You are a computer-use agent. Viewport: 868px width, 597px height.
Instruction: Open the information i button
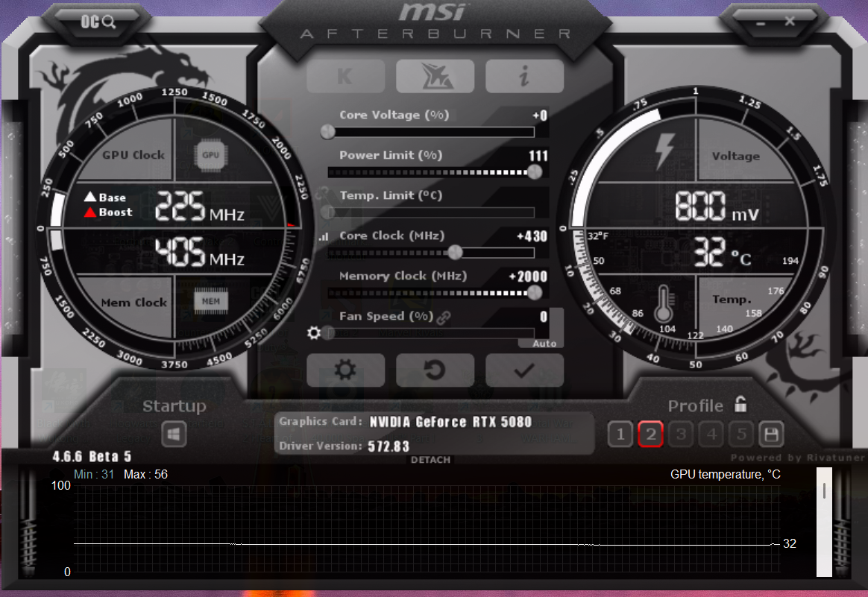coord(524,76)
